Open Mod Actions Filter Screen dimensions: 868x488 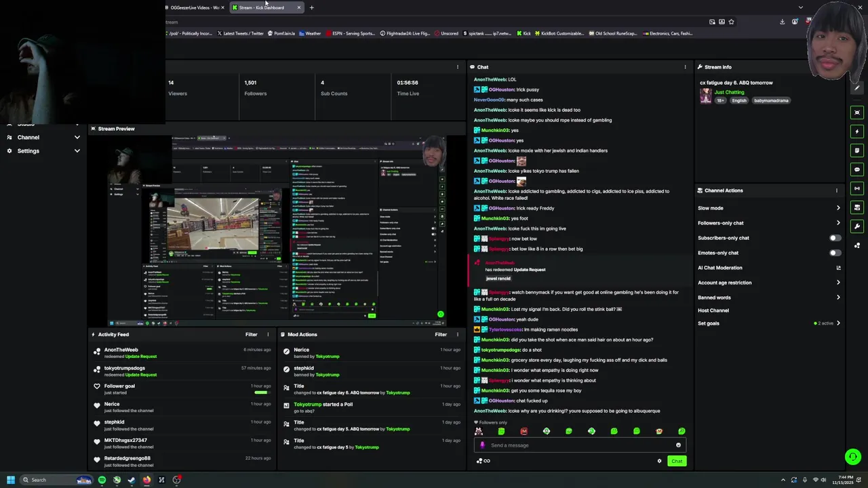[x=441, y=334]
